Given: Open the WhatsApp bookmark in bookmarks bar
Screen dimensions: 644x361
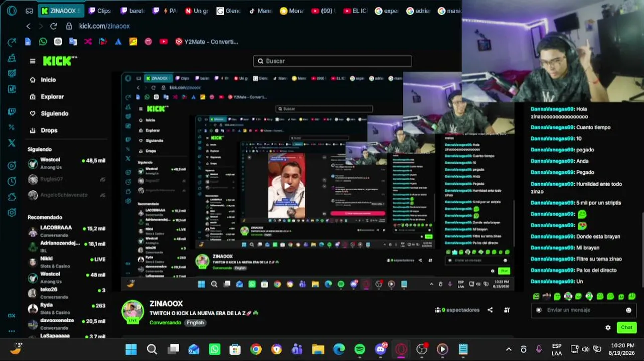Looking at the screenshot, I should click(x=43, y=42).
